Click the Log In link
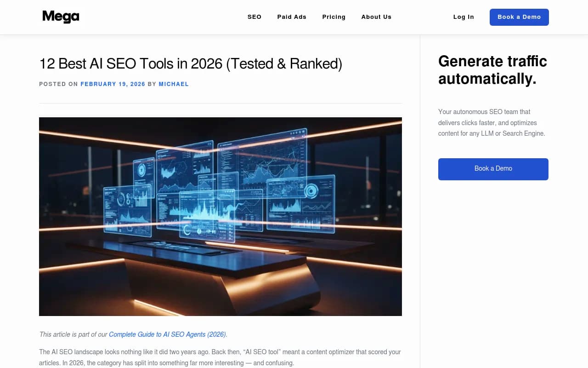This screenshot has height=368, width=588. (464, 17)
